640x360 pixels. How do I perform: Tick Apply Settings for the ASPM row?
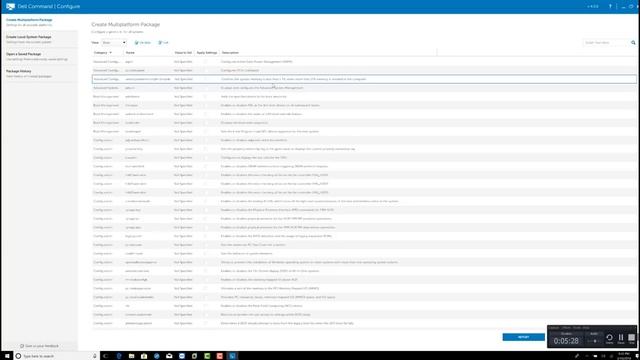pyautogui.click(x=205, y=62)
